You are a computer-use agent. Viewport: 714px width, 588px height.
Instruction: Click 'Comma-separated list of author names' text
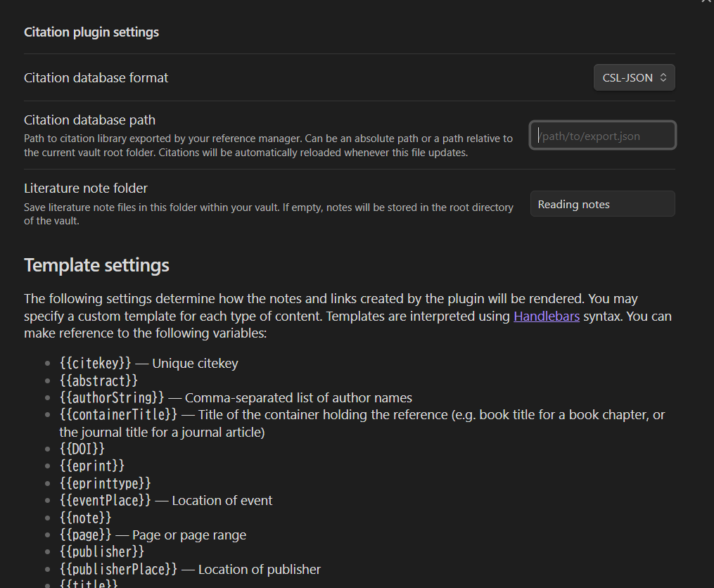click(x=298, y=398)
